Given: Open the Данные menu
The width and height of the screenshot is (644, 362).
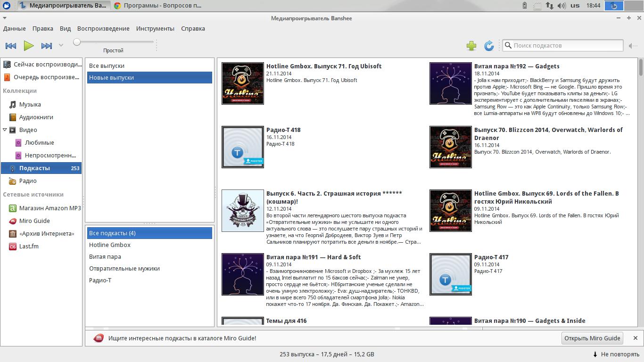Looking at the screenshot, I should 14,28.
